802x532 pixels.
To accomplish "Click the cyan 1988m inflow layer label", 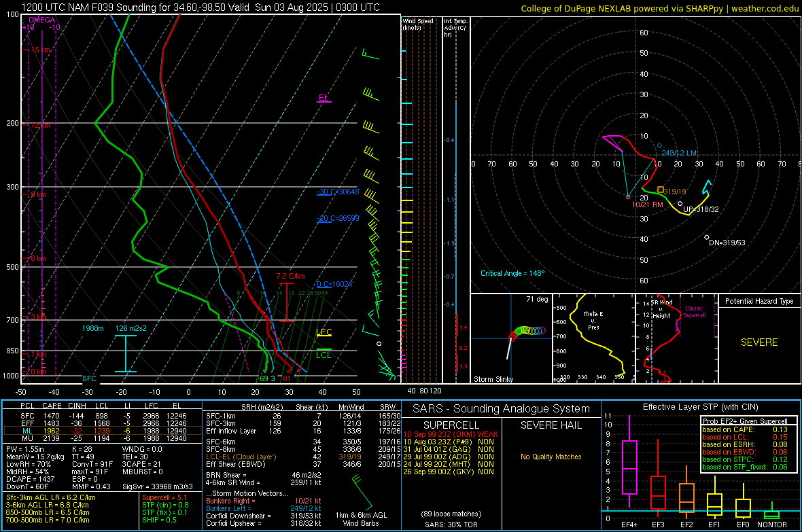I will pyautogui.click(x=92, y=328).
